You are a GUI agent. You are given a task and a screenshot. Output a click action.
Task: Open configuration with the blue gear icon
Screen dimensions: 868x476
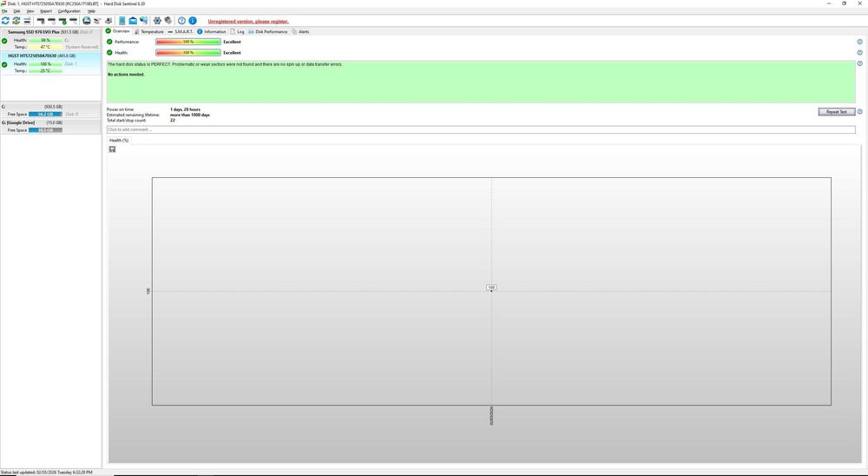click(157, 21)
